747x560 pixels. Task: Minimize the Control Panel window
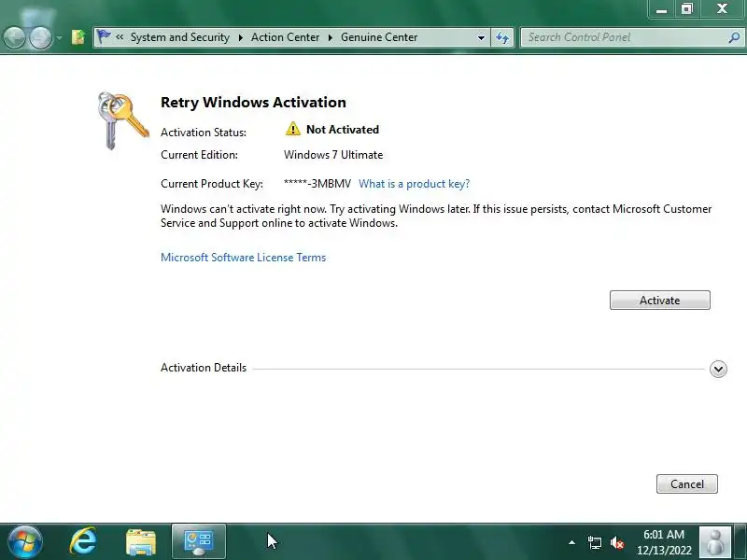[x=661, y=8]
